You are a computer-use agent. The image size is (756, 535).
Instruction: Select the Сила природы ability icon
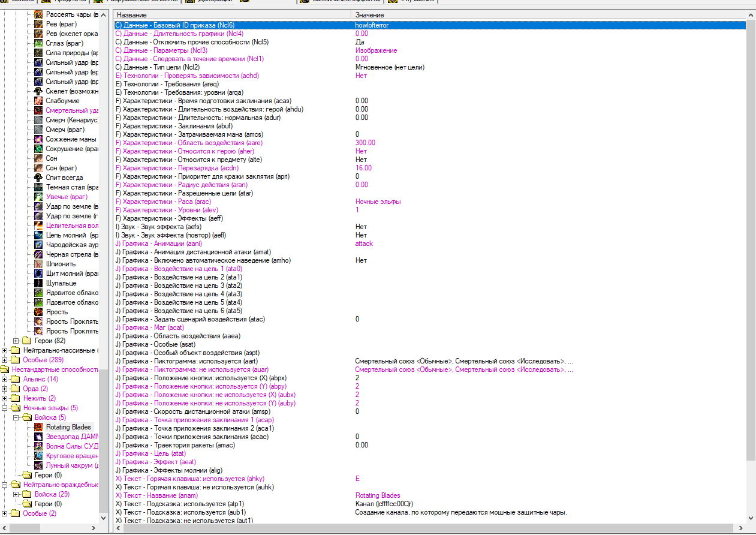(38, 53)
